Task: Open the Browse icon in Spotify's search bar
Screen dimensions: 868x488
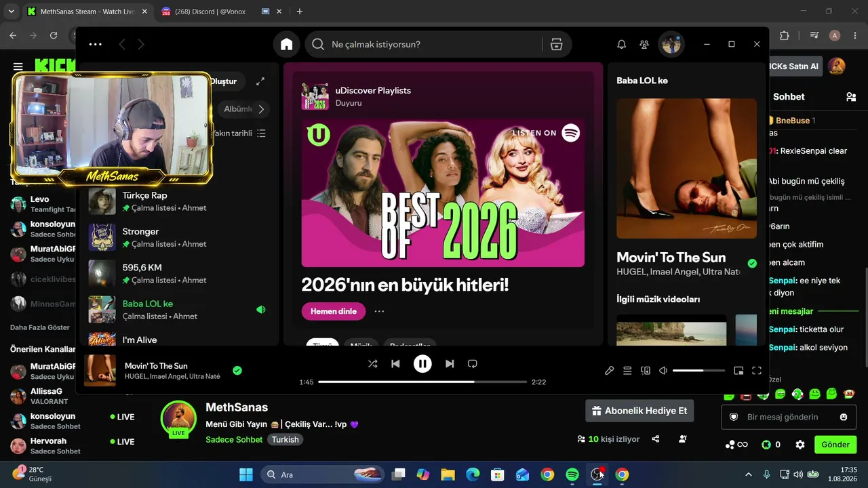Action: pyautogui.click(x=557, y=44)
